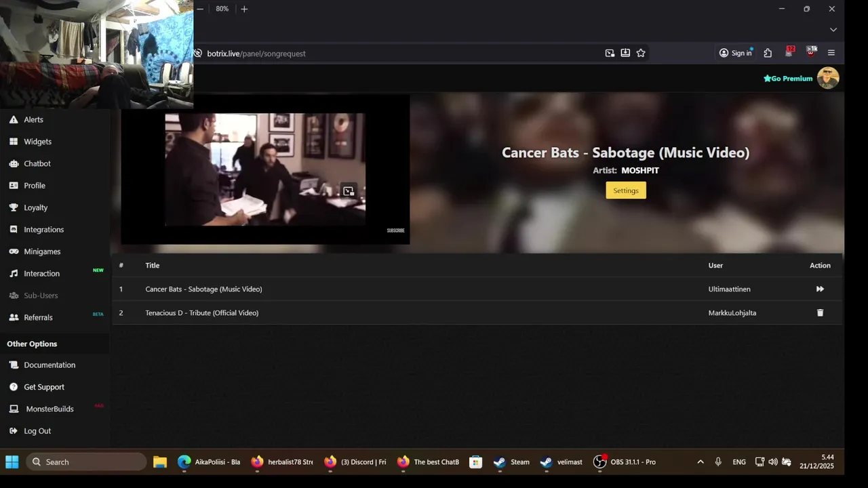The height and width of the screenshot is (488, 868).
Task: Open the user avatar menu
Action: coord(828,78)
